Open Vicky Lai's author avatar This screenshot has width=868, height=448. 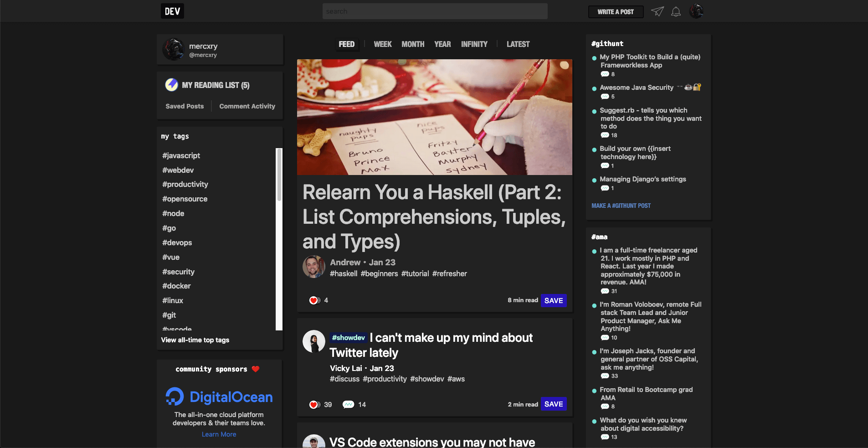313,341
